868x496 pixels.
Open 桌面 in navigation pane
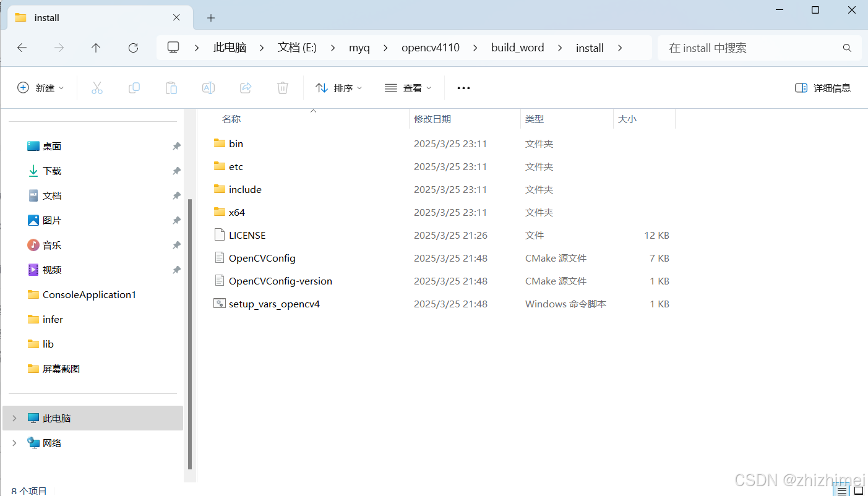pyautogui.click(x=52, y=146)
